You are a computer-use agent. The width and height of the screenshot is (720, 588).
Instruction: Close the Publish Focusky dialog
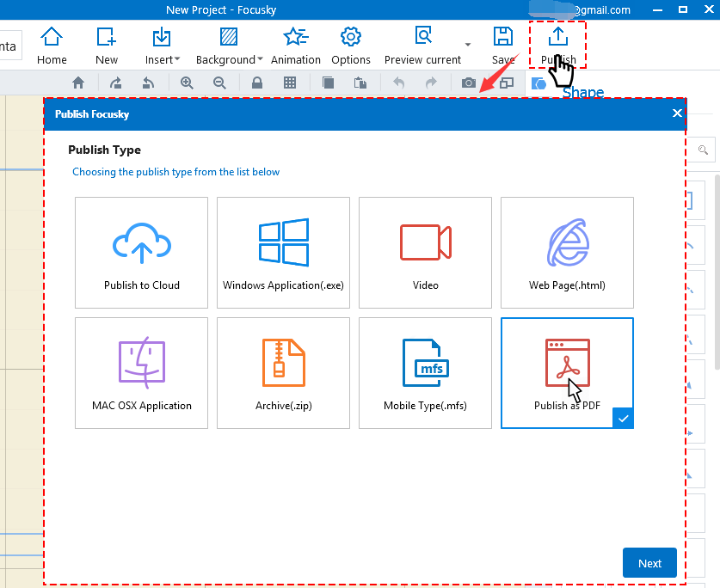click(677, 113)
